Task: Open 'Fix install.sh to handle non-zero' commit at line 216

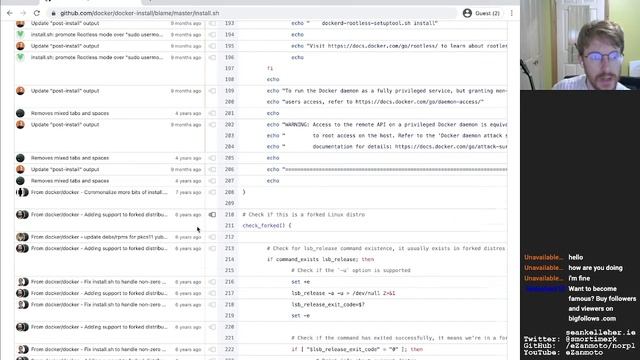Action: click(98, 282)
